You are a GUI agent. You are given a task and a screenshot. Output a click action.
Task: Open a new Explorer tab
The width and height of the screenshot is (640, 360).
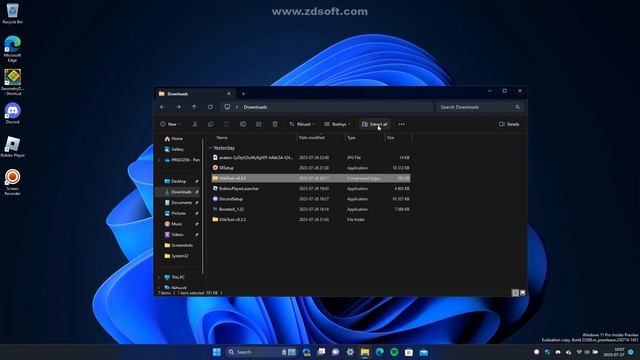(243, 94)
